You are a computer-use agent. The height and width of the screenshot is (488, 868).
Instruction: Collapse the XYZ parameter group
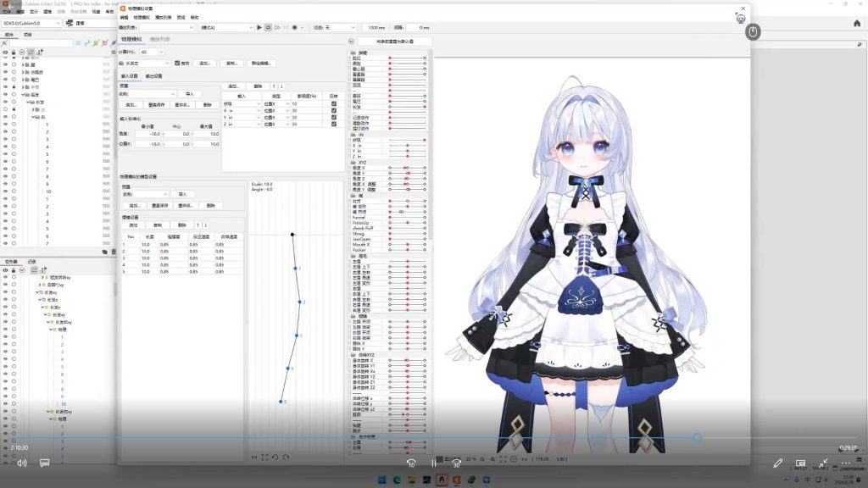point(353,163)
